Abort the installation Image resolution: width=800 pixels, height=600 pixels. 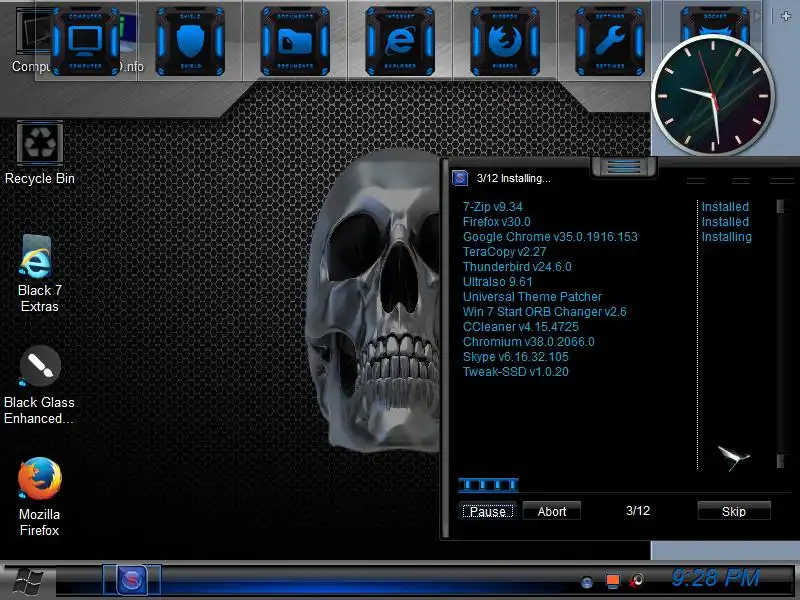pyautogui.click(x=552, y=511)
